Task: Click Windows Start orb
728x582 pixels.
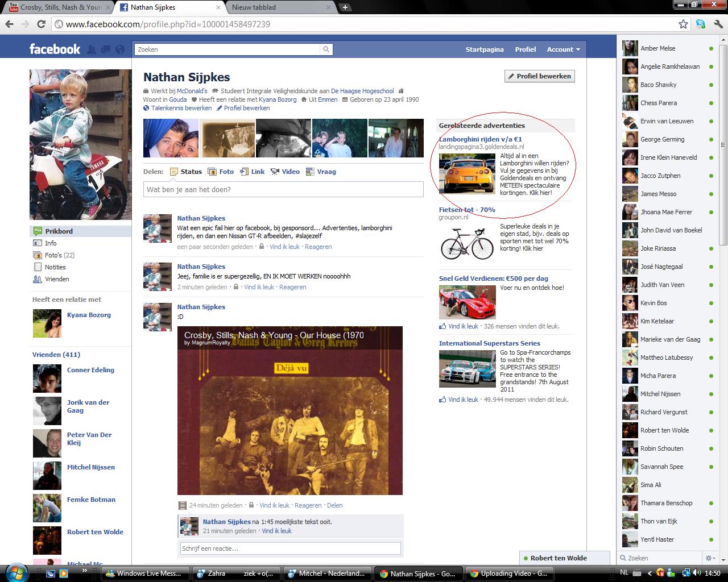Action: click(15, 572)
